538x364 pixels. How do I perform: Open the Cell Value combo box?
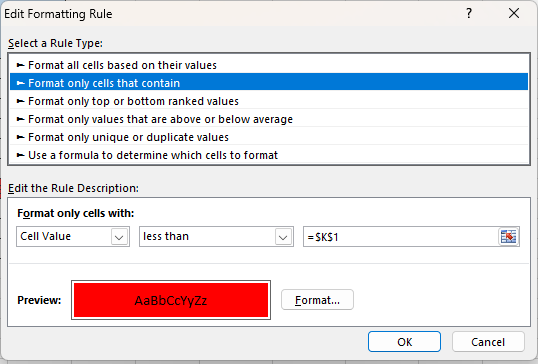(x=73, y=236)
